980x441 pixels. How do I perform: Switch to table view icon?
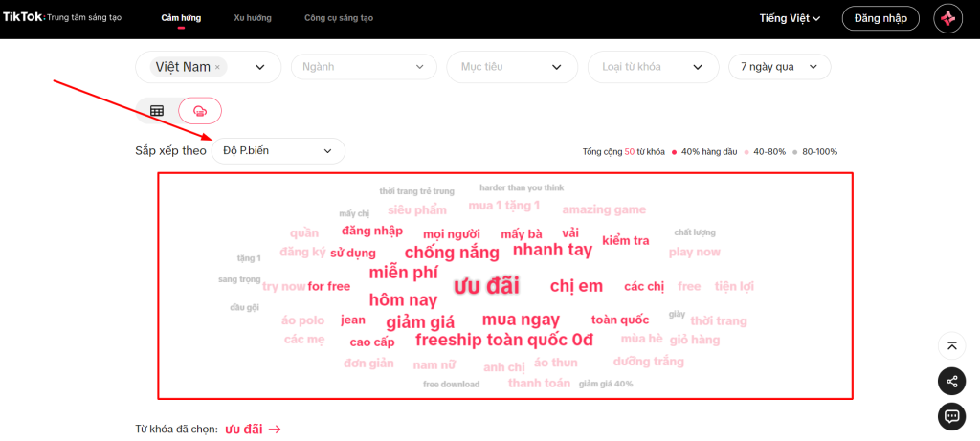point(157,111)
